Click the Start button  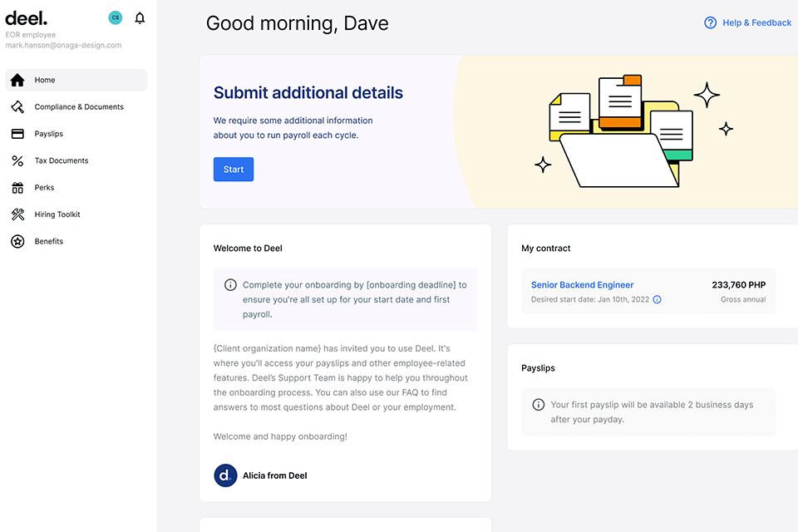point(234,170)
